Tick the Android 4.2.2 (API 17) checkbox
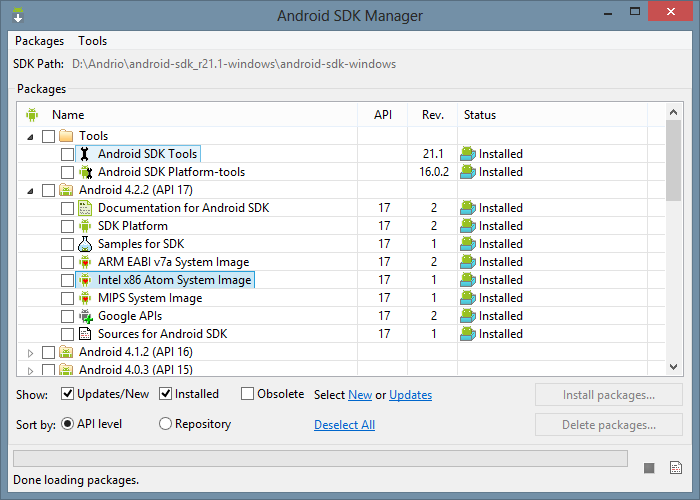This screenshot has width=700, height=500. click(x=48, y=190)
